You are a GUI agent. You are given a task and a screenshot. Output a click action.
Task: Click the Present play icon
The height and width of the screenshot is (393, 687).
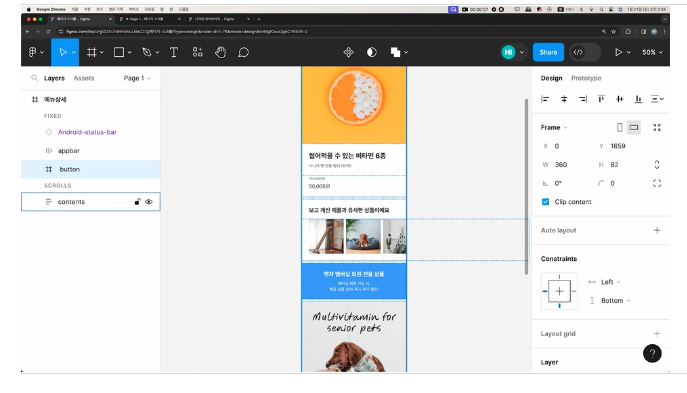point(618,52)
